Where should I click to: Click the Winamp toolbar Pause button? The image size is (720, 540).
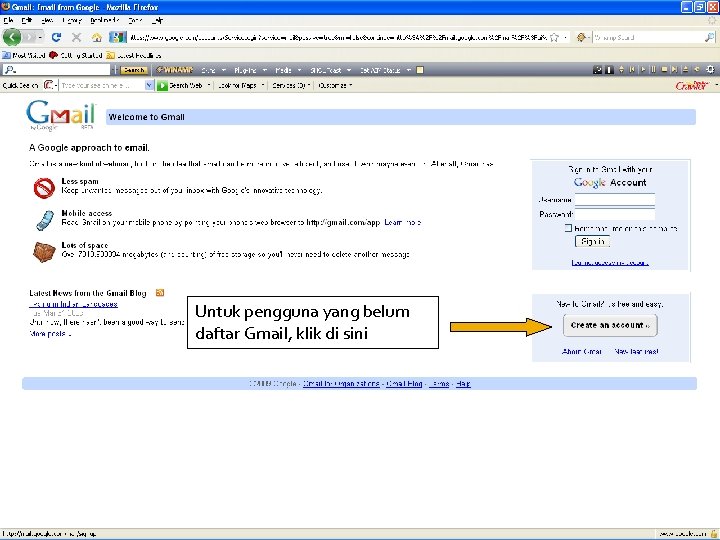(653, 70)
